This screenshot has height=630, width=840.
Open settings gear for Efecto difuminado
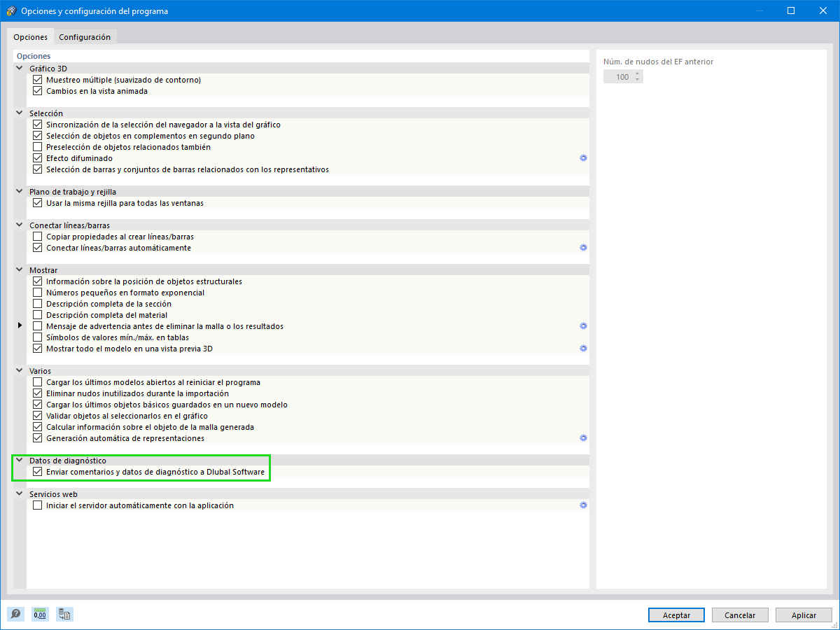(x=583, y=158)
